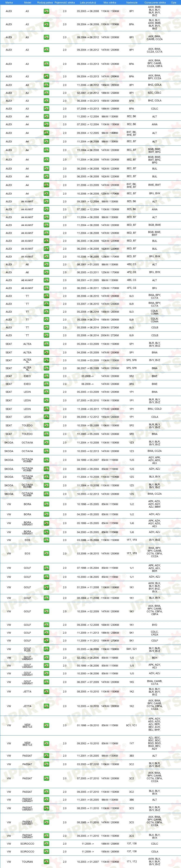
Task: Click the 'Rodzaj paliwa' column header
Action: pos(45,2)
